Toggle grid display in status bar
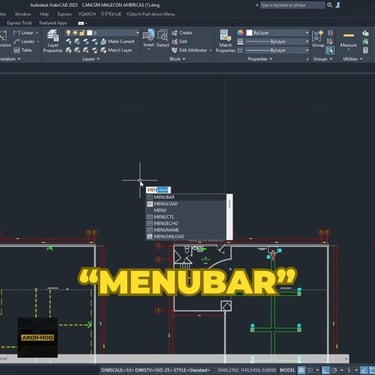The height and width of the screenshot is (375, 375). (301, 370)
